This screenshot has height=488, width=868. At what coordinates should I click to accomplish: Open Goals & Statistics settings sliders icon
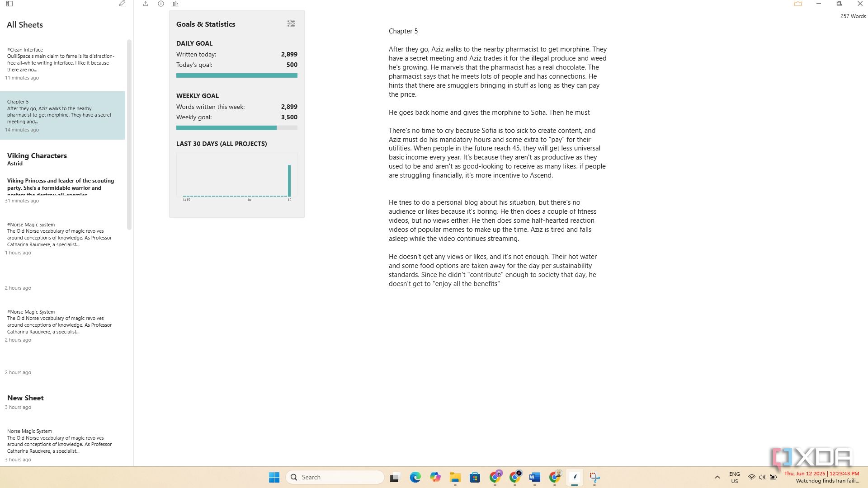click(291, 23)
